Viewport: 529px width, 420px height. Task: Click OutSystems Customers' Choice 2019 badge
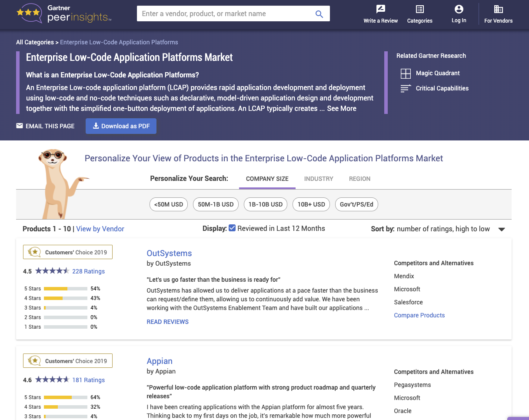pos(68,252)
